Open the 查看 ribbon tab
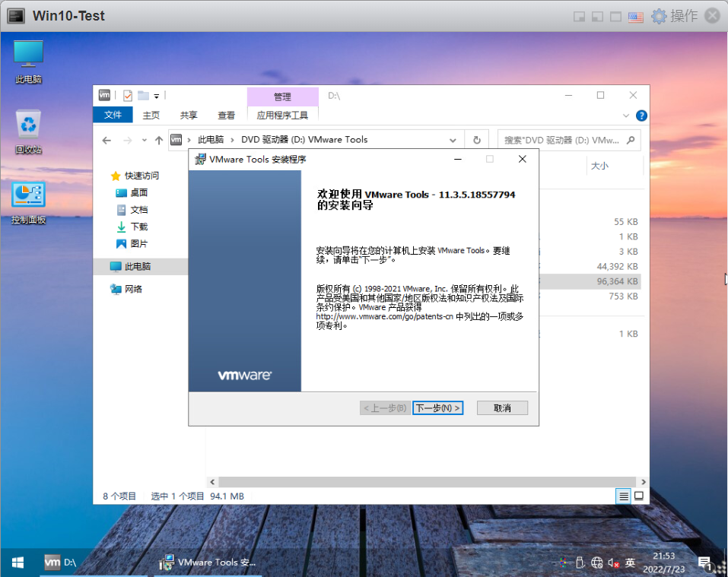Image resolution: width=728 pixels, height=577 pixels. pos(226,115)
